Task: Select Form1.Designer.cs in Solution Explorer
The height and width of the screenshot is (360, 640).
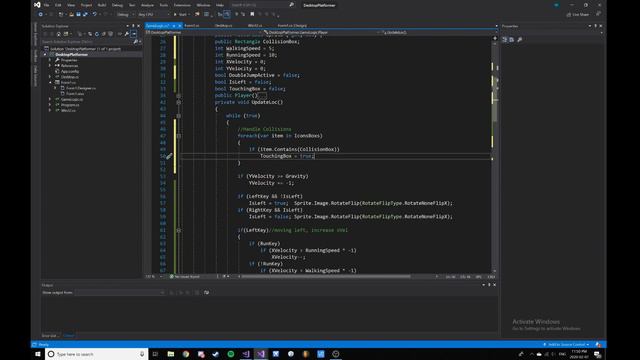Action: (81, 88)
